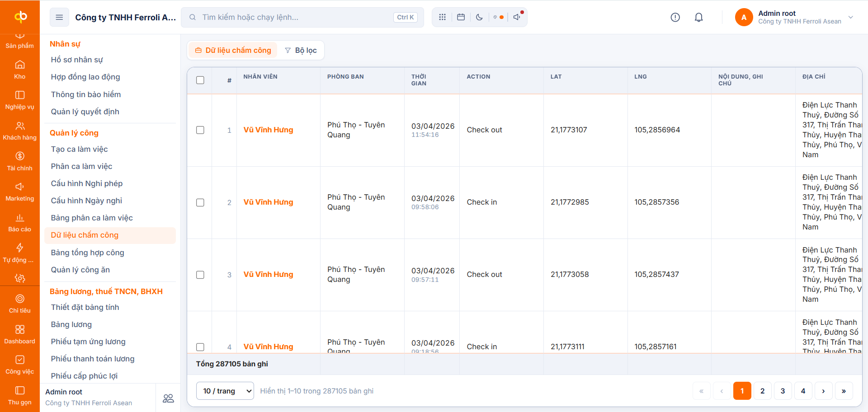The width and height of the screenshot is (868, 412).
Task: Check the row 2 checkbox at 09:58:06
Action: point(200,202)
